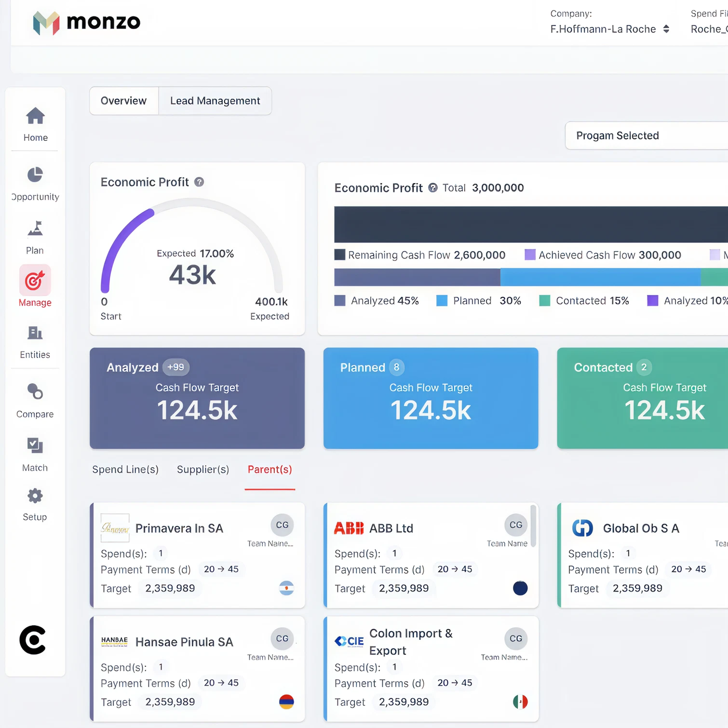The width and height of the screenshot is (728, 728).
Task: Click the Contacted 15% legend swatch
Action: coord(545,301)
